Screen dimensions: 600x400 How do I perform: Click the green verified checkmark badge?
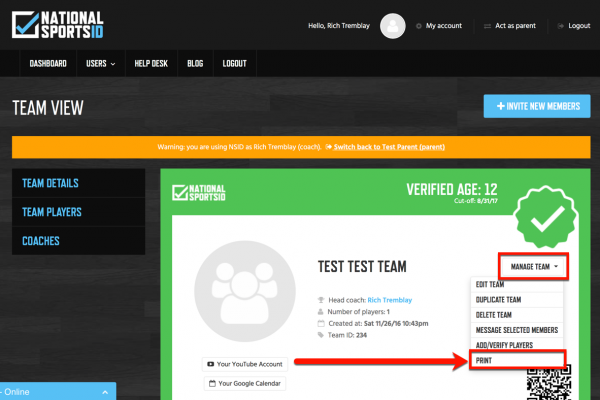[x=546, y=217]
